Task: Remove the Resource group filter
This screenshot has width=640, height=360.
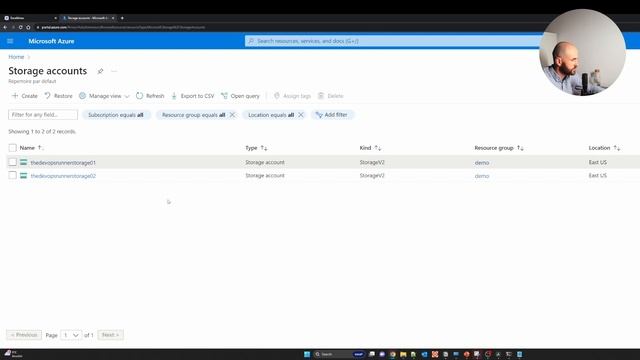Action: click(x=232, y=115)
